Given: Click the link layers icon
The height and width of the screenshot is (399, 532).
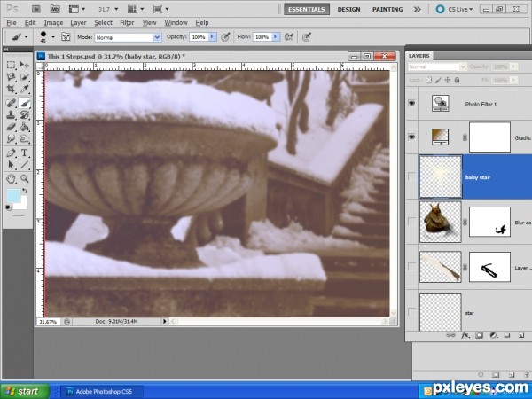Looking at the screenshot, I should tap(450, 335).
